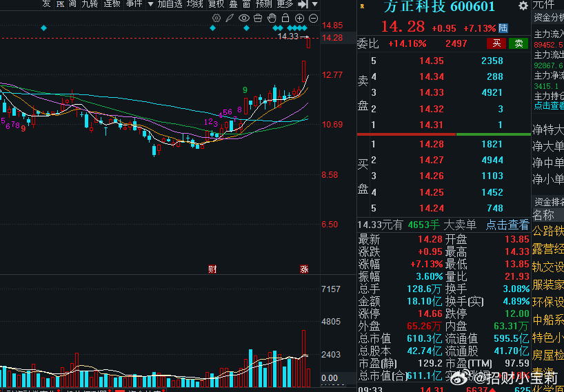Image resolution: width=564 pixels, height=392 pixels.
Task: Select 服装家 in the ranking list
Action: tap(548, 285)
